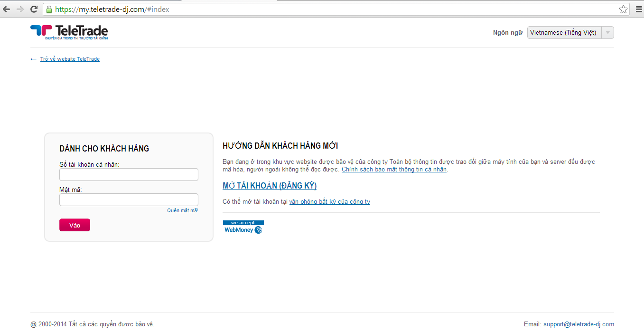
Task: Click the WebMoney accepted badge
Action: [x=243, y=227]
